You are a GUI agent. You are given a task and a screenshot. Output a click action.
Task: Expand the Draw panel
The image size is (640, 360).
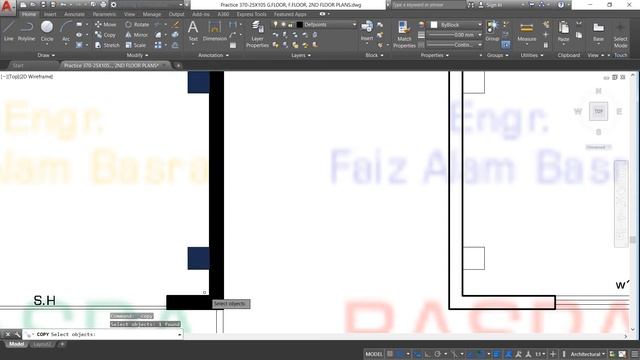(46, 55)
